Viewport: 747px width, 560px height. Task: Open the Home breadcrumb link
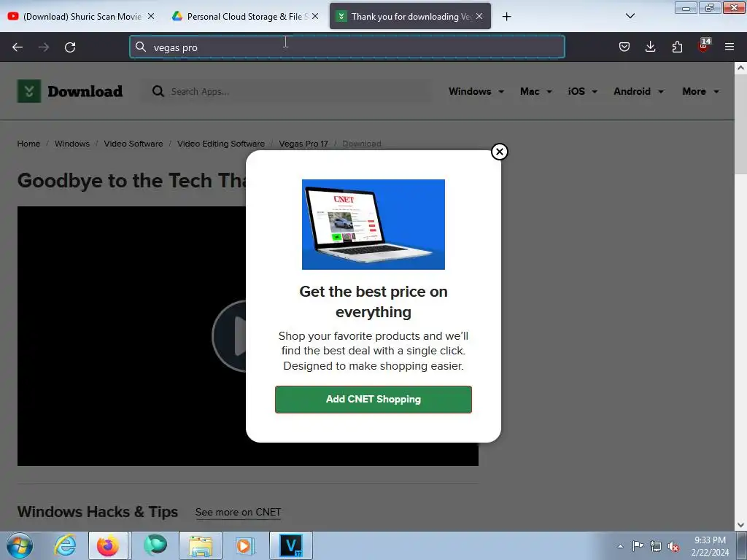[28, 144]
